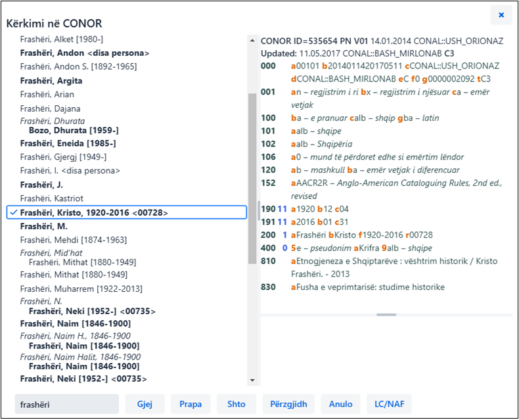
Task: Select Frashëri, J. entry
Action: pyautogui.click(x=41, y=185)
